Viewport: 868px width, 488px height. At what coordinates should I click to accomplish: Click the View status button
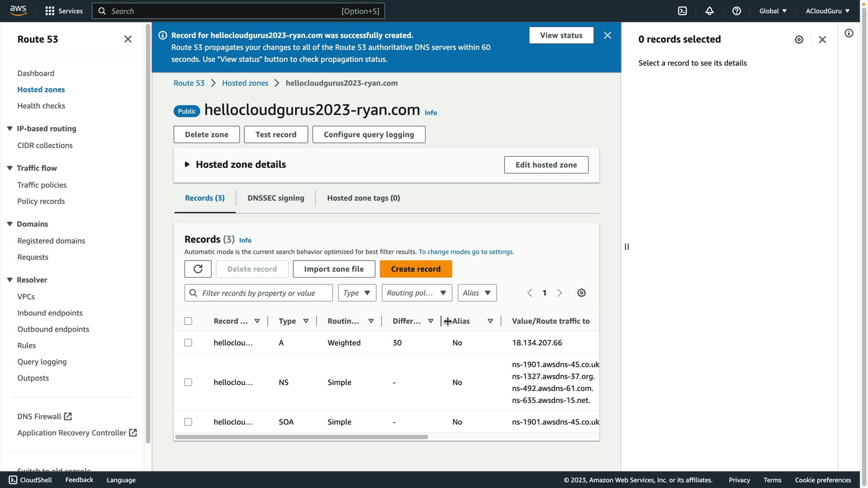(561, 35)
